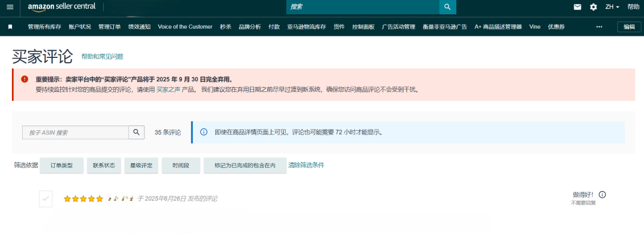This screenshot has width=644, height=233.
Task: Open the settings gear icon
Action: pos(593,7)
